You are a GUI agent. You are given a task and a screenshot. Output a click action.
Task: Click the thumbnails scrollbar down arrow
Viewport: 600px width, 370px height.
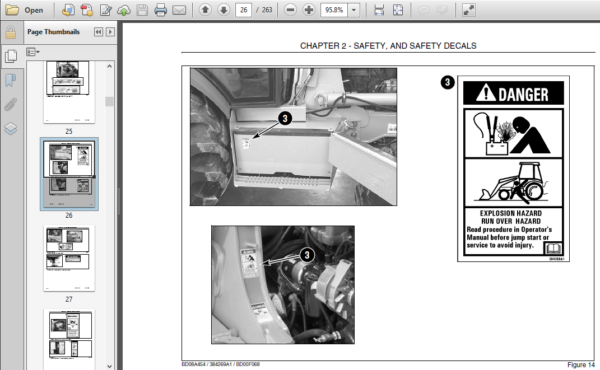pos(109,366)
